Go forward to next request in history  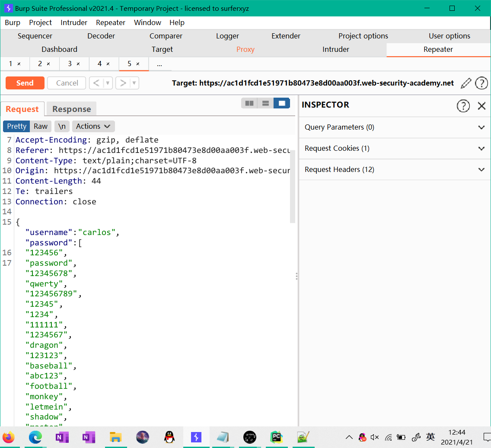pos(123,83)
